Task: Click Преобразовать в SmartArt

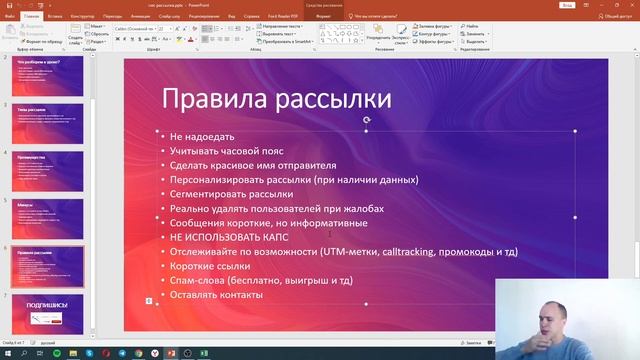Action: click(285, 42)
